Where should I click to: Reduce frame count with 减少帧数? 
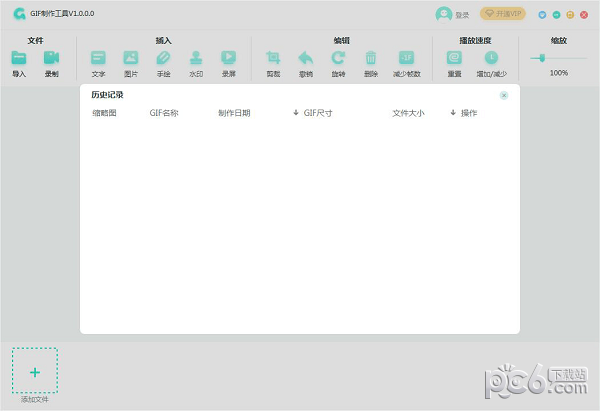(x=406, y=58)
